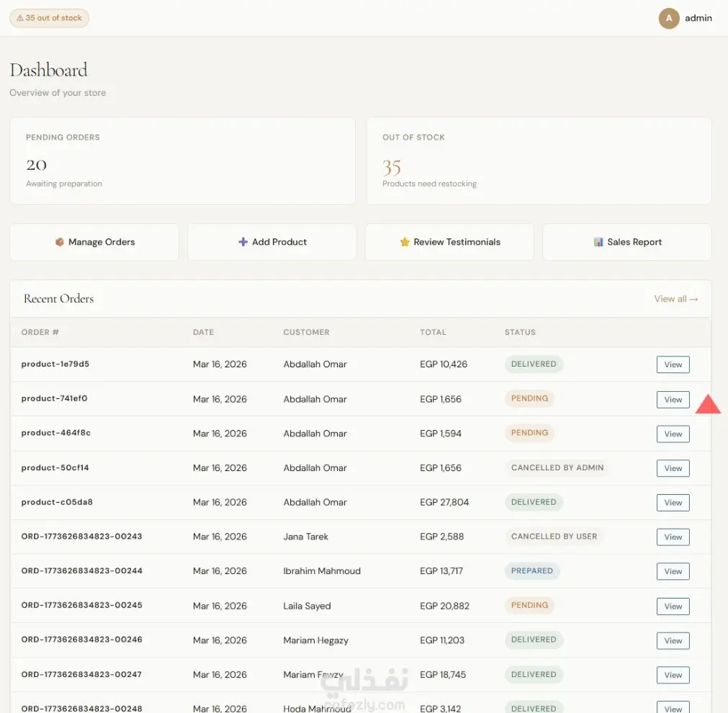View order ending in 00246
The image size is (728, 713).
coord(673,640)
